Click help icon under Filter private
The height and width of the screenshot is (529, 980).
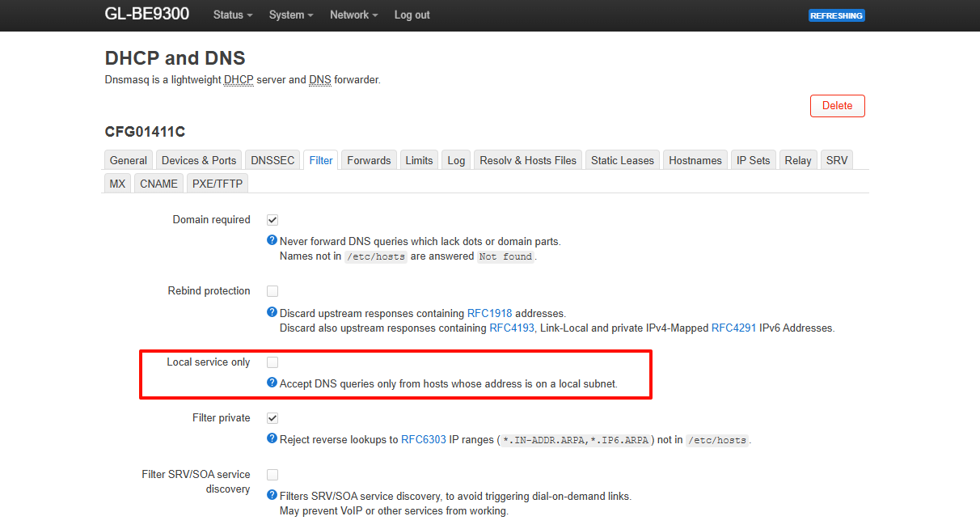272,438
